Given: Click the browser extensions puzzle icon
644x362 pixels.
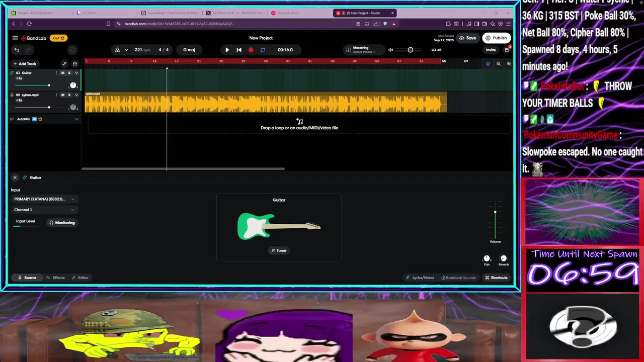Looking at the screenshot, I should 448,24.
